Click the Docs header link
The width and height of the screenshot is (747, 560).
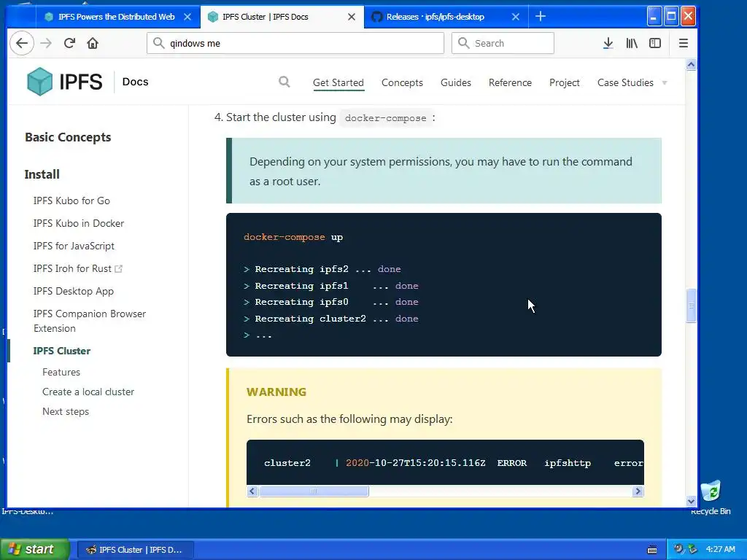coord(135,82)
